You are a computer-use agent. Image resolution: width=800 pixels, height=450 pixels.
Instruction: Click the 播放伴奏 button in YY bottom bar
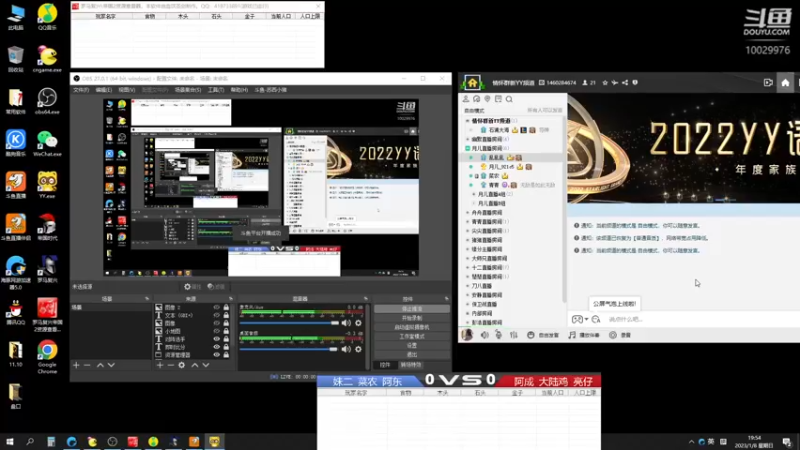(584, 335)
